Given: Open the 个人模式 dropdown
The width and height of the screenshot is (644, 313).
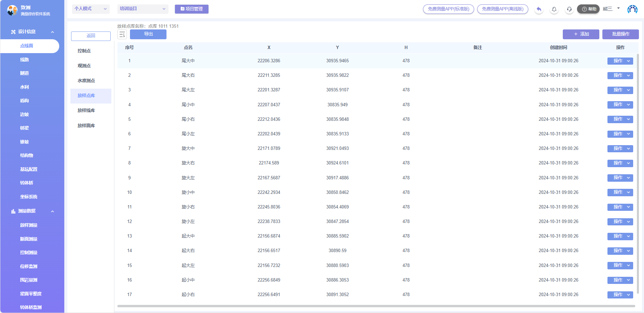Looking at the screenshot, I should tap(91, 9).
